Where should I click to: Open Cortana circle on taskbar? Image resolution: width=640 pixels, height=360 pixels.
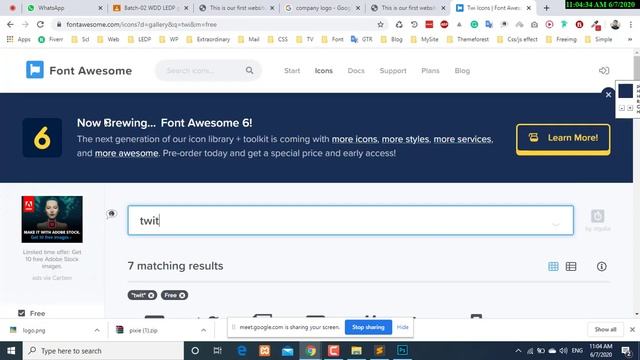tap(195, 351)
